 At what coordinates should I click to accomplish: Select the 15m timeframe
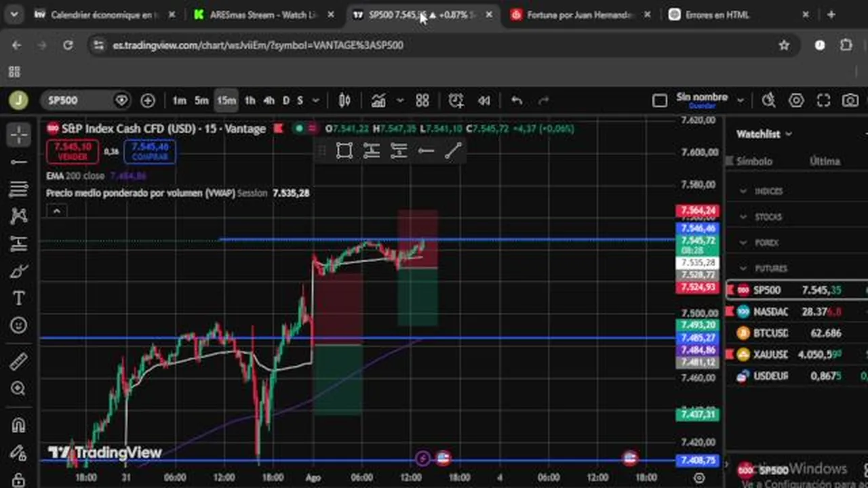pos(226,100)
